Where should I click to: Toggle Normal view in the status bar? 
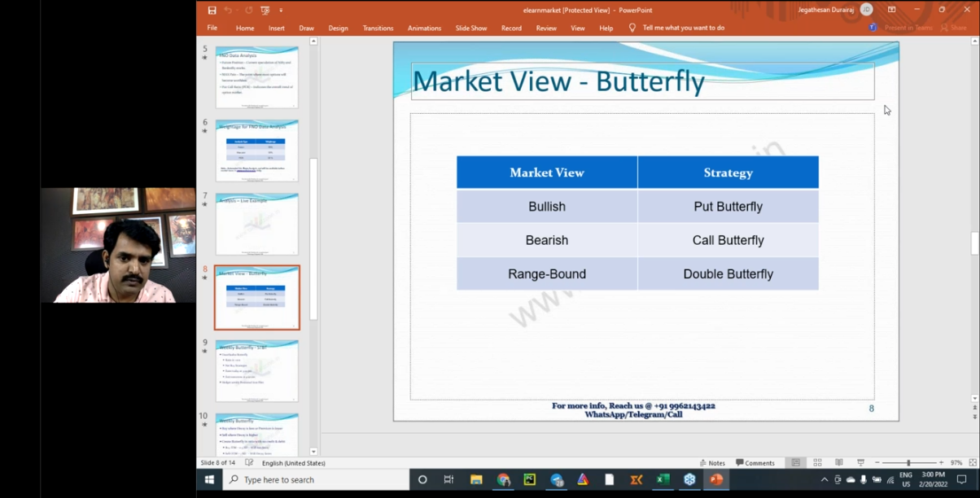pos(796,462)
